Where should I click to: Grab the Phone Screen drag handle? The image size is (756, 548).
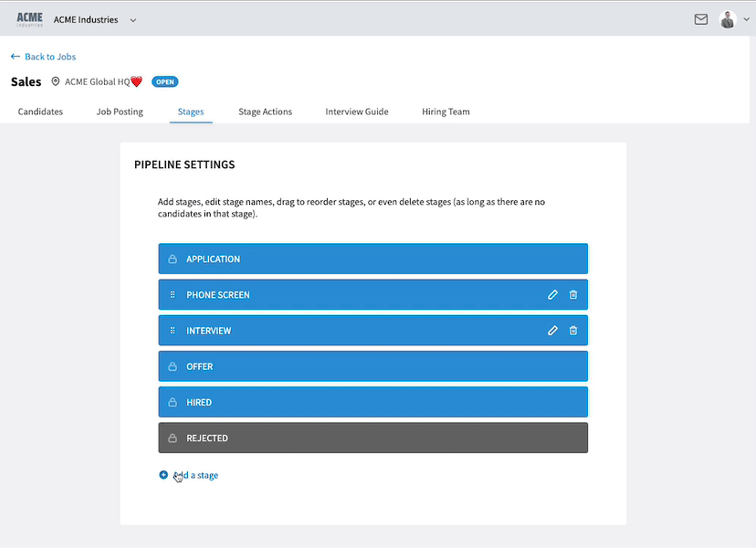172,295
